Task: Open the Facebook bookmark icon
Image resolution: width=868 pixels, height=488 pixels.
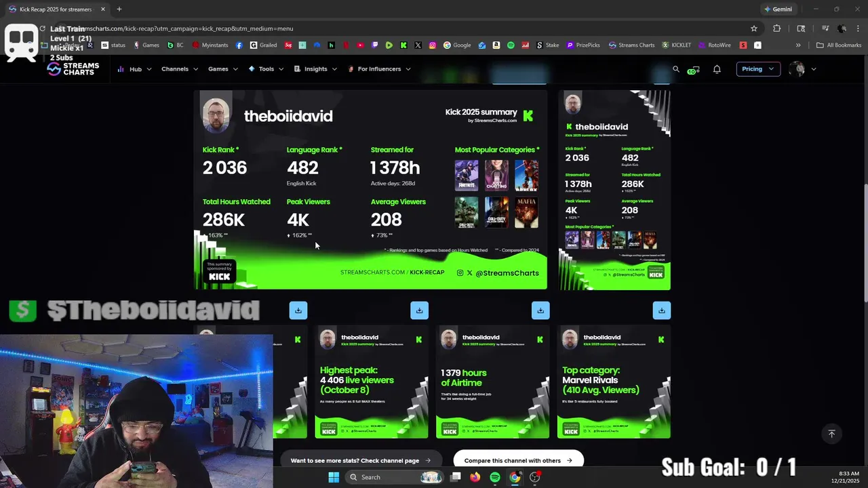Action: (239, 45)
